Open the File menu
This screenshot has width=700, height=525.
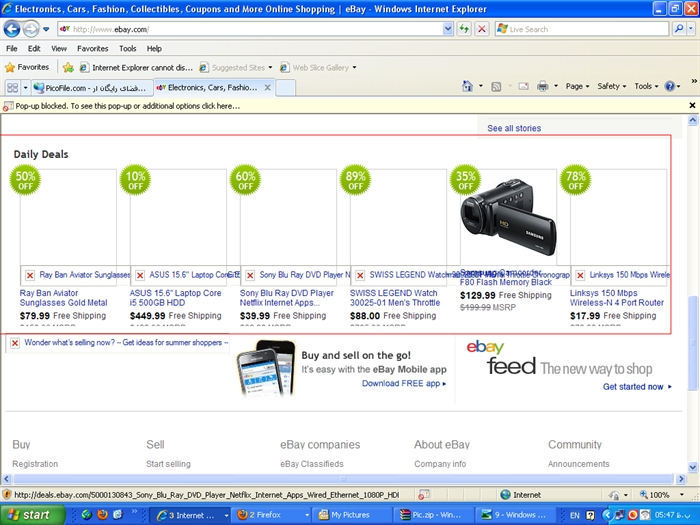(x=12, y=49)
